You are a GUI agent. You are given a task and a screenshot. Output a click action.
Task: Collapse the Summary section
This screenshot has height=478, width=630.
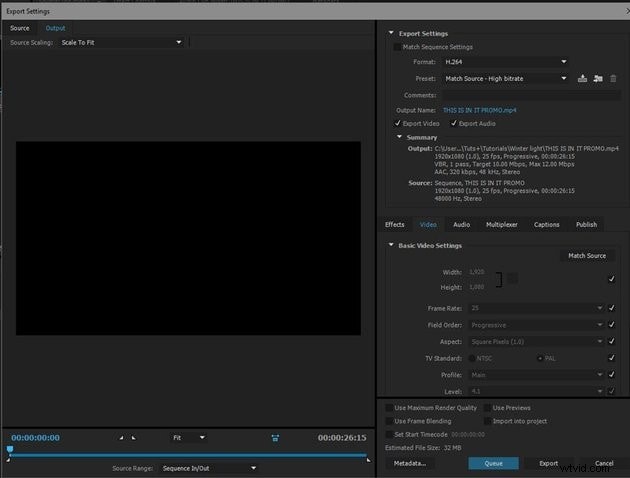click(x=399, y=137)
